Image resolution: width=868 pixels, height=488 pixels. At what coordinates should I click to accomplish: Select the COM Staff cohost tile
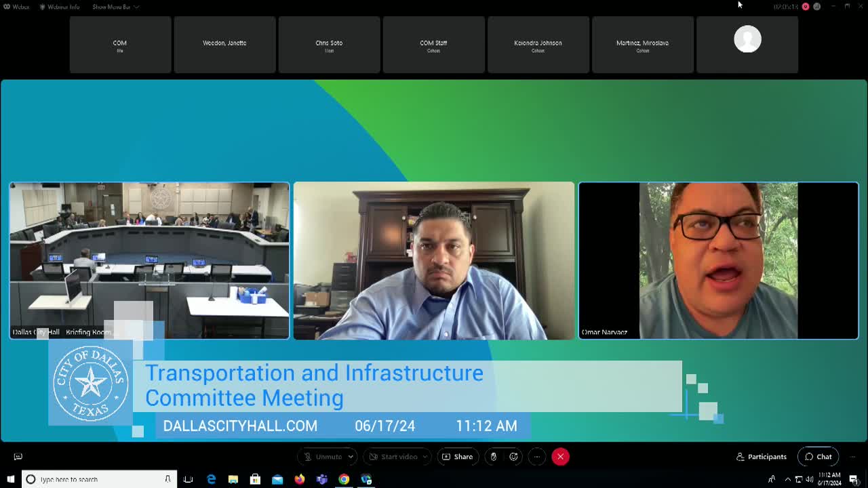[433, 45]
